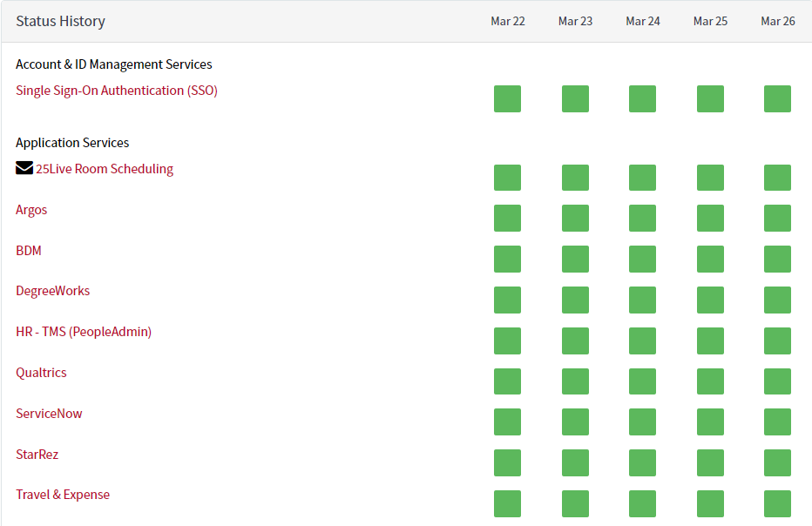
Task: Click BDM status square for Mar 22
Action: [507, 259]
